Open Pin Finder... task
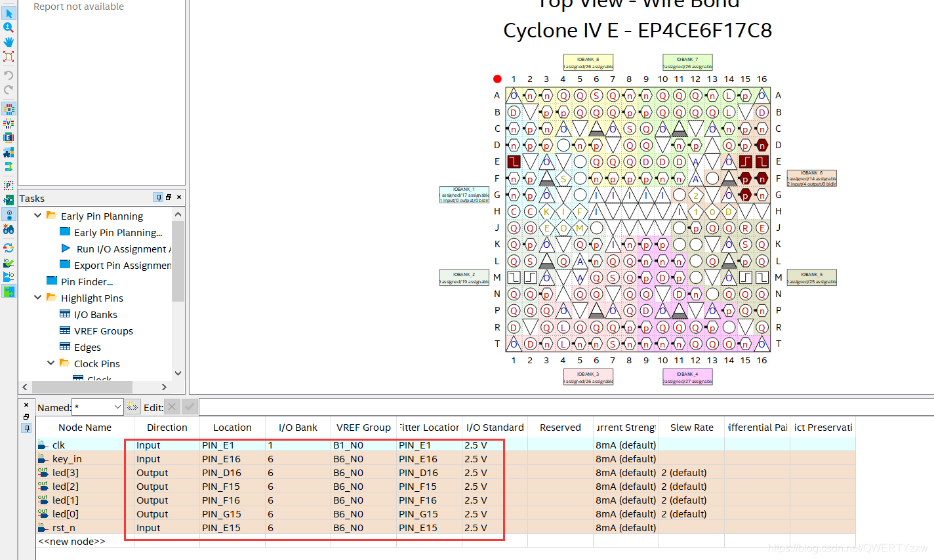The height and width of the screenshot is (560, 934). 87,281
